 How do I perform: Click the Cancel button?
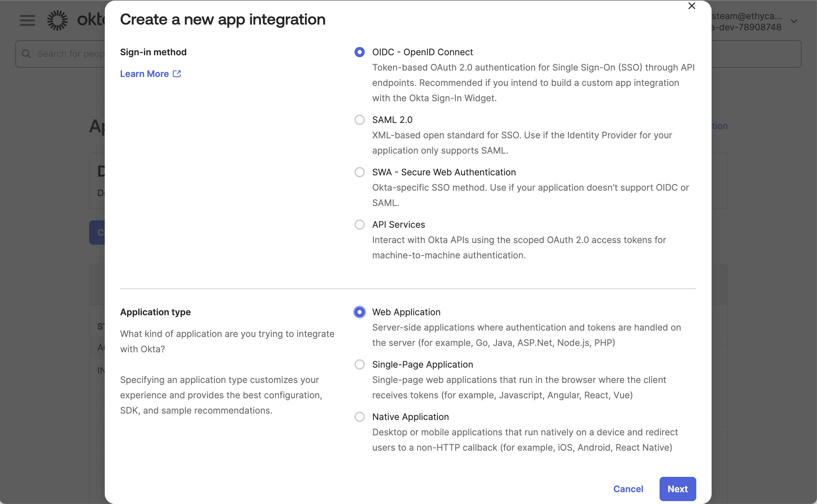click(628, 489)
